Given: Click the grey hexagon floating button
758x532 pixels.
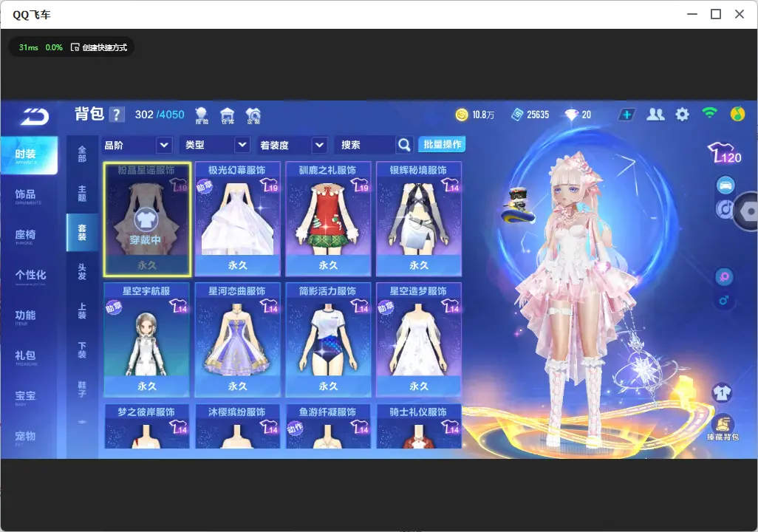Looking at the screenshot, I should [747, 211].
